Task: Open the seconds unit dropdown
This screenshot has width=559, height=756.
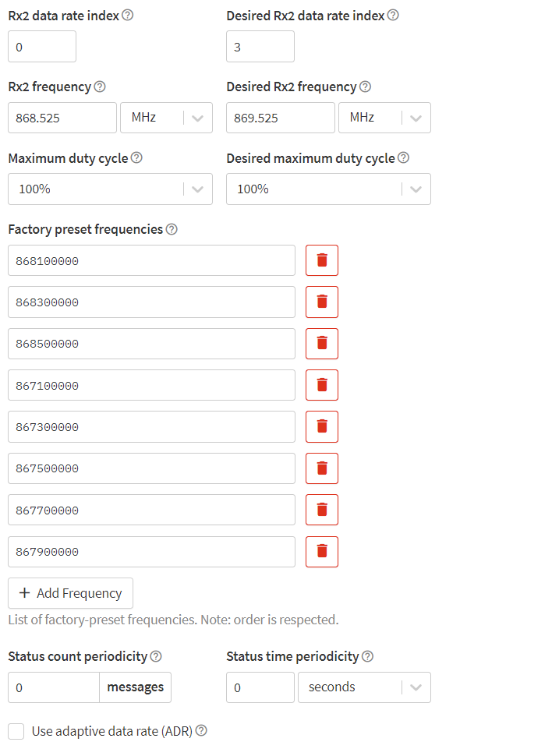Action: point(364,687)
